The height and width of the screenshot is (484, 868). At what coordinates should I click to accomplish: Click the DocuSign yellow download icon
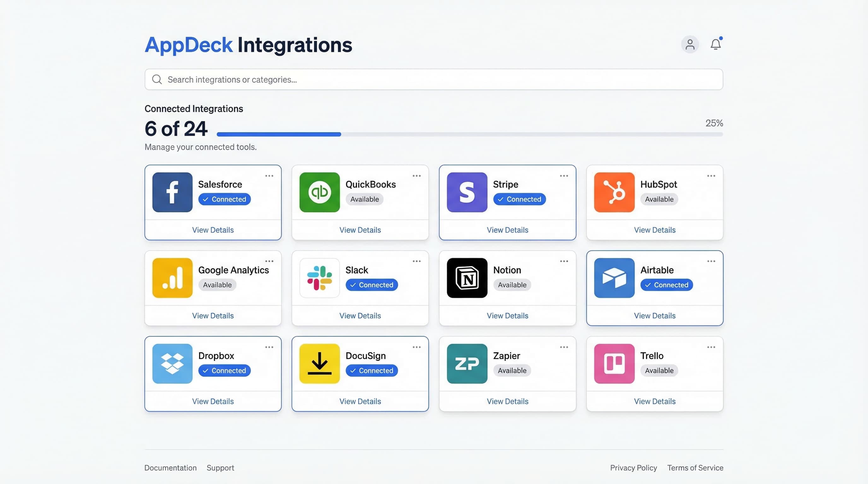pyautogui.click(x=320, y=364)
